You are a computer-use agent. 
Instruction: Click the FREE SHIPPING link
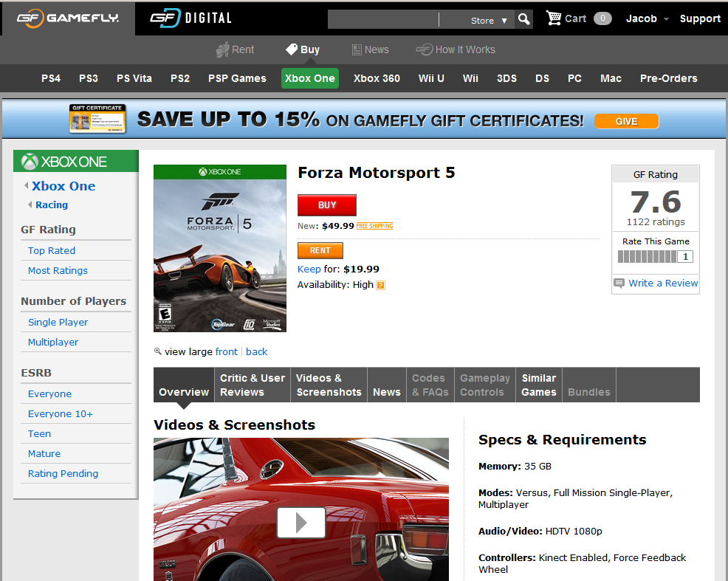pyautogui.click(x=374, y=226)
